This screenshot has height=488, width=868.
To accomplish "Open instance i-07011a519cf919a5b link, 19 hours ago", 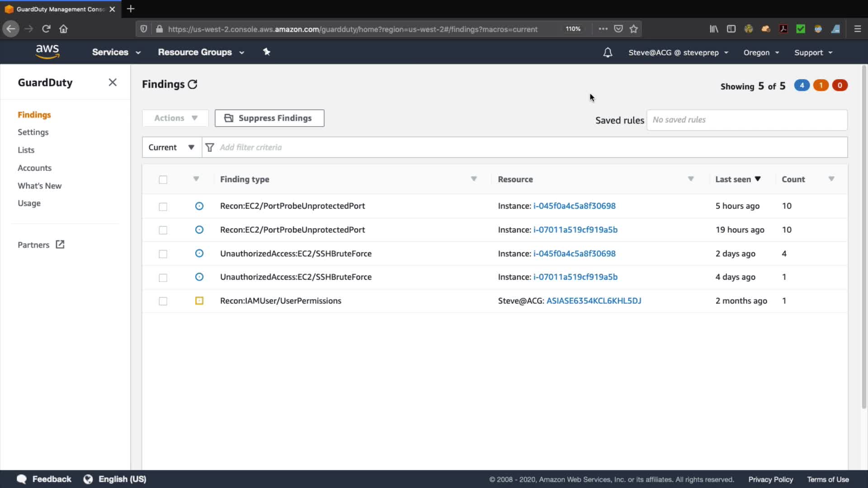I will (575, 230).
